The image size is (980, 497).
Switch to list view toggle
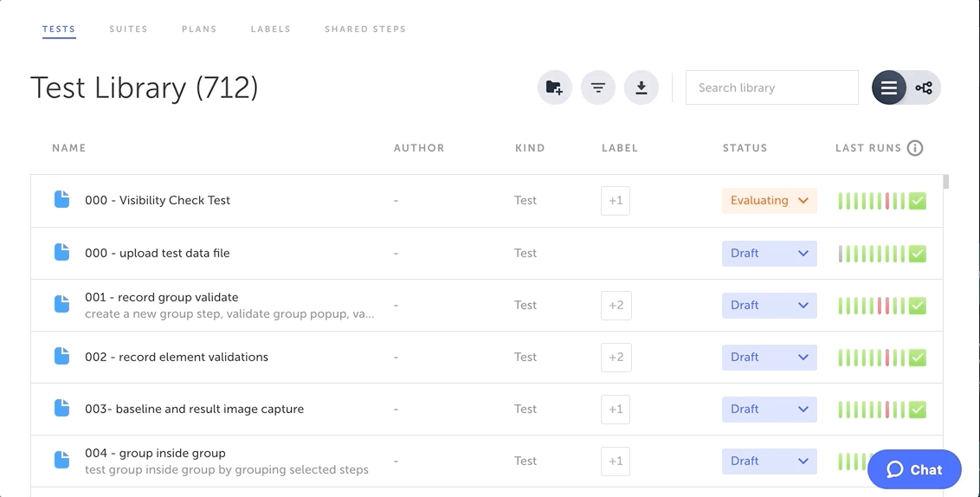tap(888, 87)
